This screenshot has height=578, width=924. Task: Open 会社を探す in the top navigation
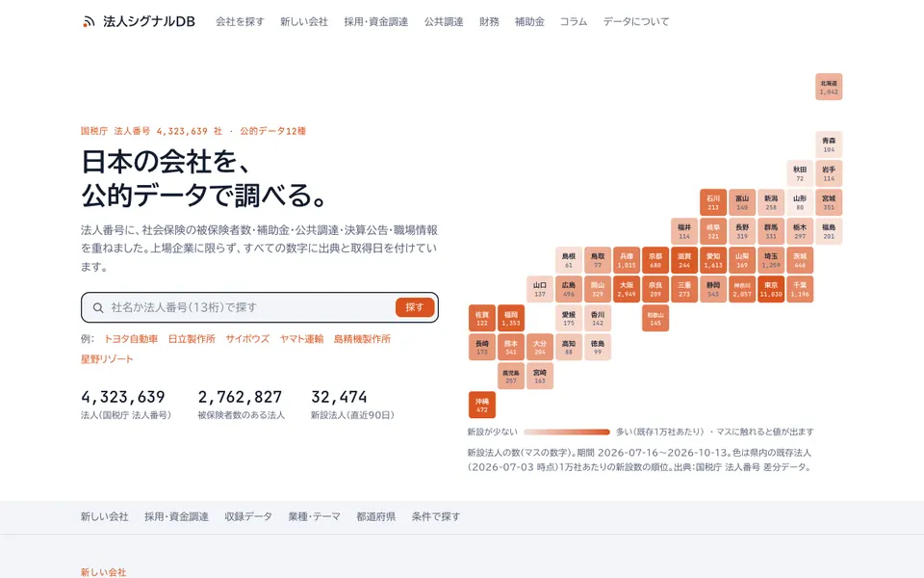(x=240, y=22)
